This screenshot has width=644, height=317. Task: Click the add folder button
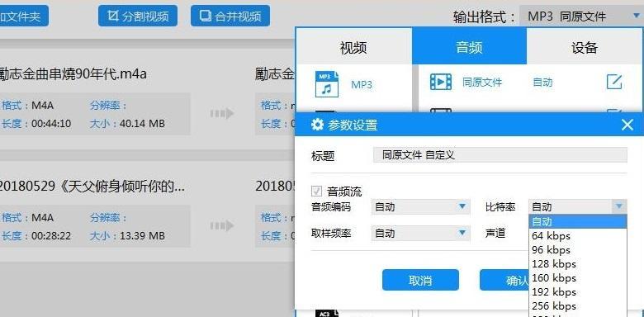(24, 16)
